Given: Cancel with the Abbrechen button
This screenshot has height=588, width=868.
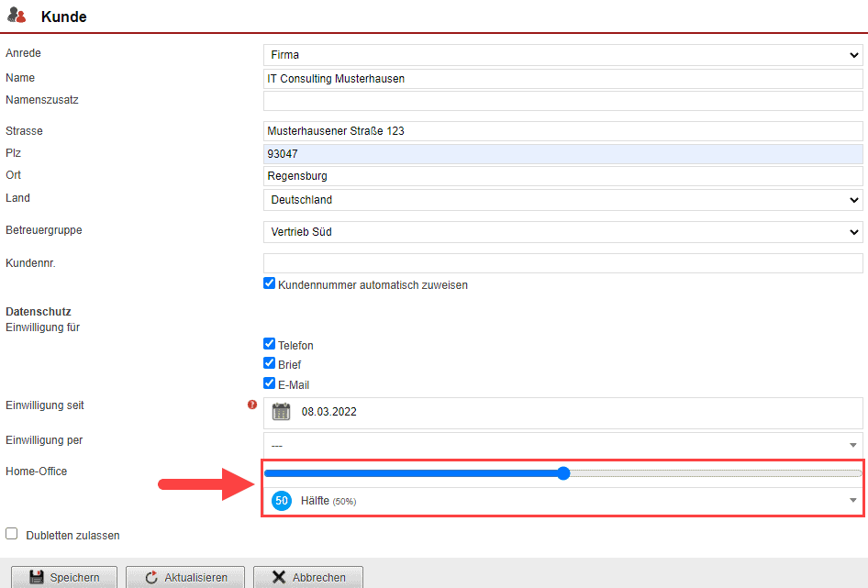Looking at the screenshot, I should tap(308, 577).
